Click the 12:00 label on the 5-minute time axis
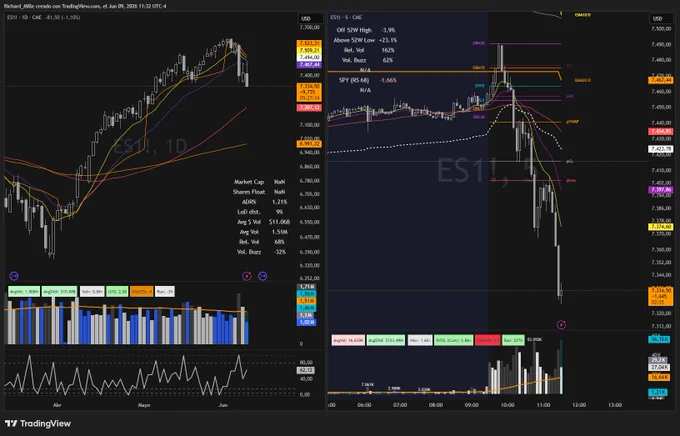The image size is (680, 436). coord(579,405)
